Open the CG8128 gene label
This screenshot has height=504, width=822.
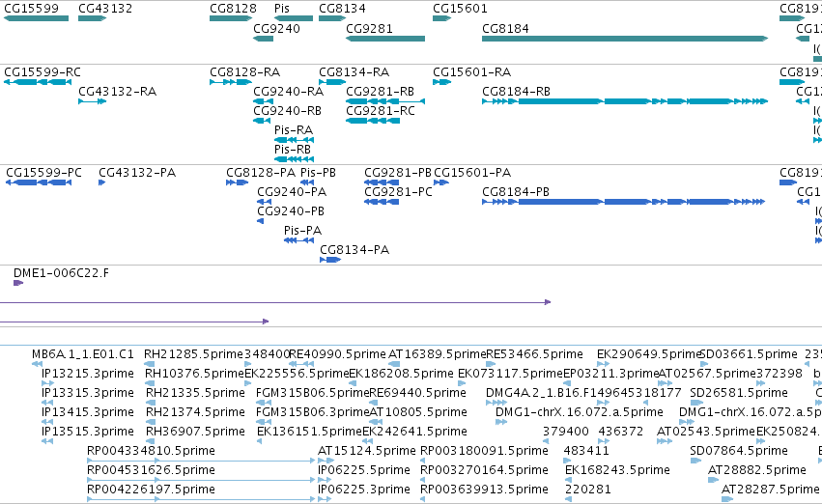point(233,9)
